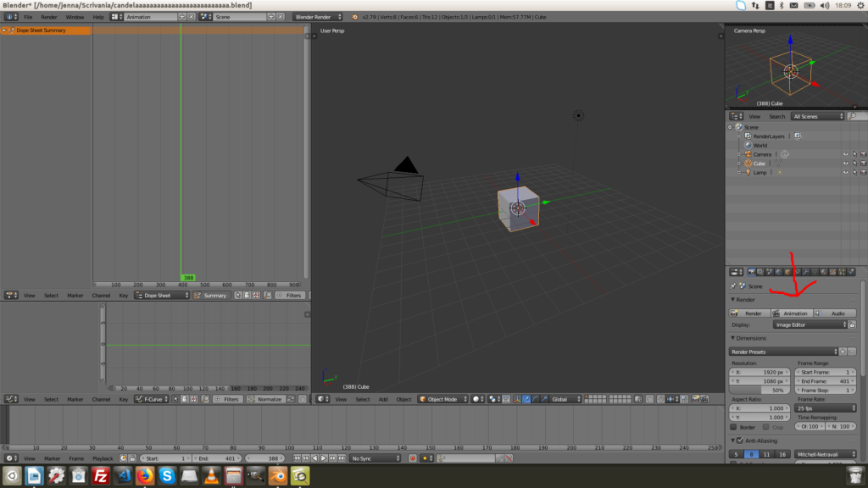Open the Dope Sheet mode dropdown
The image size is (868, 488).
[x=162, y=296]
